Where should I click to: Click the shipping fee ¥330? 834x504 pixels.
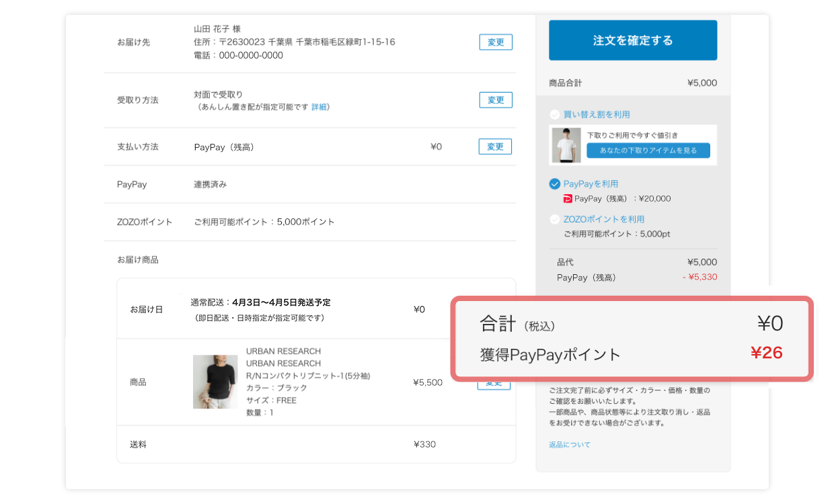(x=425, y=444)
